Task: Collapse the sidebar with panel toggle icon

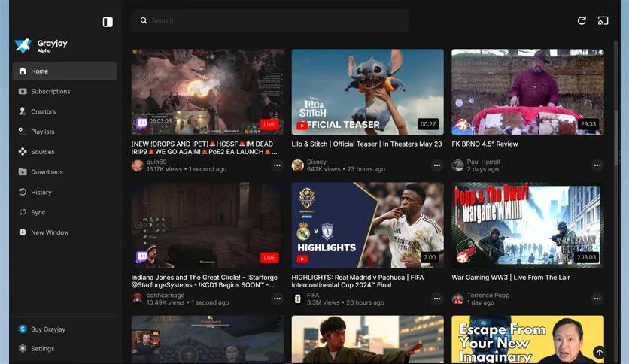Action: (108, 22)
